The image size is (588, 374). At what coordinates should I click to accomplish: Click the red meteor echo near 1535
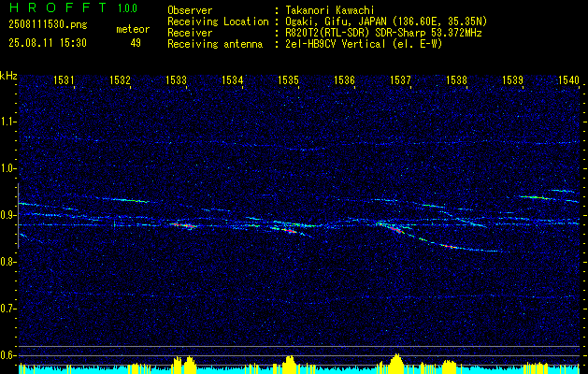tap(290, 231)
